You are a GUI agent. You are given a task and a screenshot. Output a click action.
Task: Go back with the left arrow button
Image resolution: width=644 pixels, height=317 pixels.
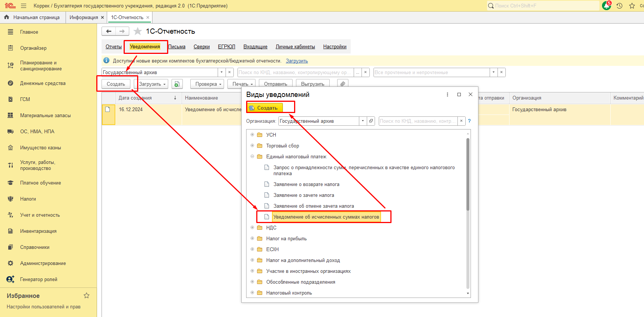109,31
